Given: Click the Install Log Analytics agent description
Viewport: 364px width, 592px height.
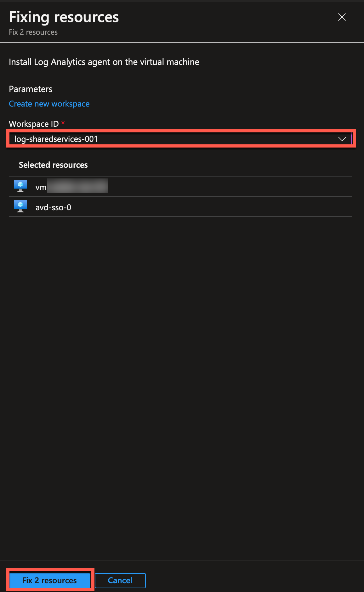Looking at the screenshot, I should click(x=104, y=62).
